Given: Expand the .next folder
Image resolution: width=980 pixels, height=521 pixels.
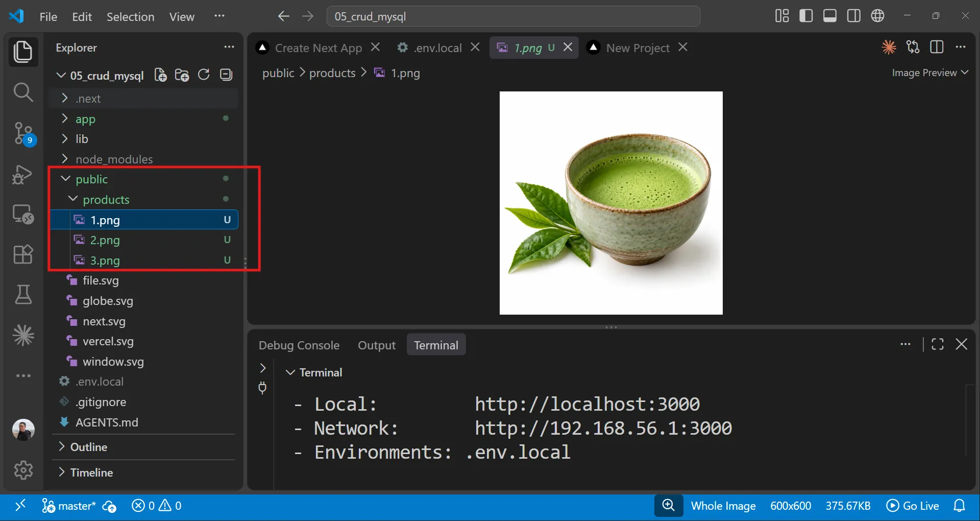Looking at the screenshot, I should point(144,99).
